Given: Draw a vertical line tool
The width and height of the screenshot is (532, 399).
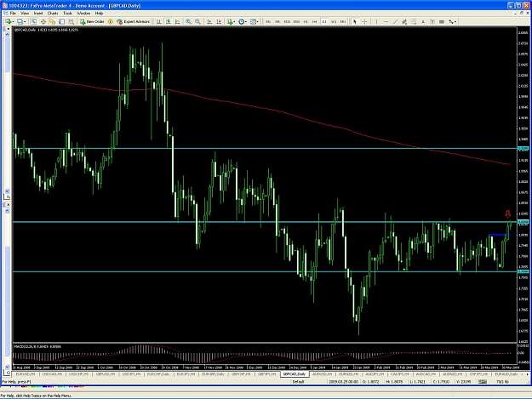Looking at the screenshot, I should pyautogui.click(x=376, y=21).
